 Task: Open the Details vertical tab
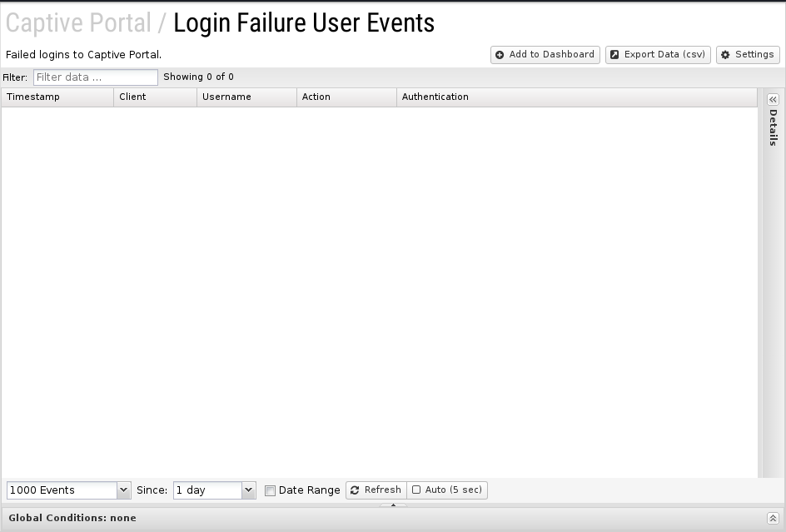773,127
